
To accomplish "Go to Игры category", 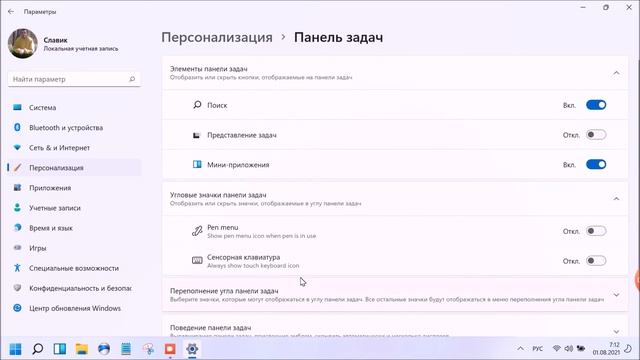I will pyautogui.click(x=74, y=248).
